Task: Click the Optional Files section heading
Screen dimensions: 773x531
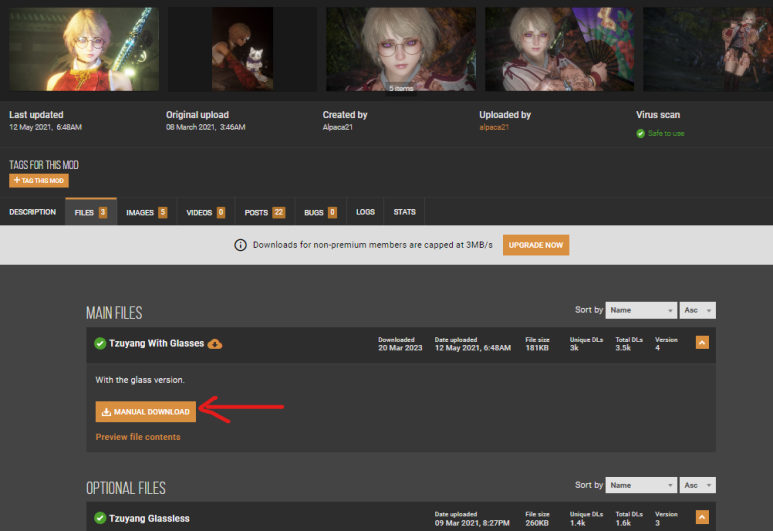Action: 126,488
